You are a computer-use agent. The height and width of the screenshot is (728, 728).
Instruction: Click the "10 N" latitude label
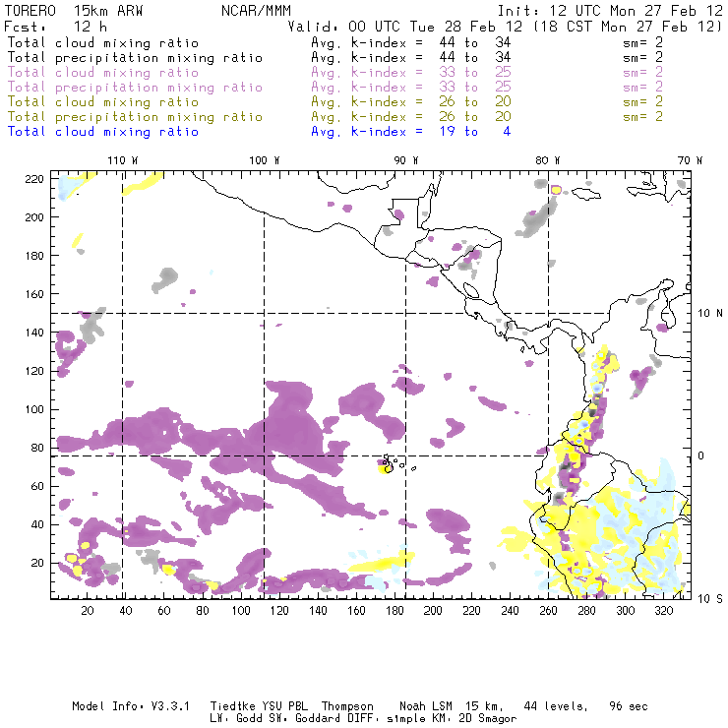(x=710, y=314)
